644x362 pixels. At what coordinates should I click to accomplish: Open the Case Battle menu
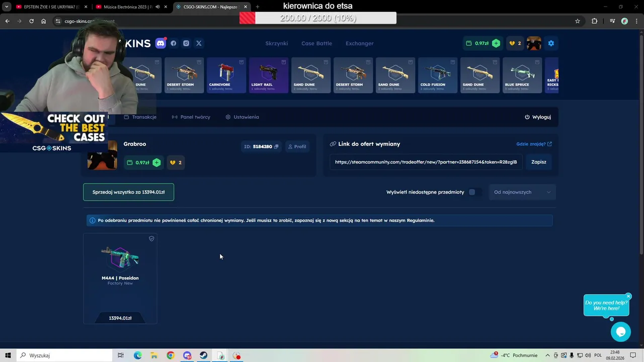pyautogui.click(x=316, y=43)
